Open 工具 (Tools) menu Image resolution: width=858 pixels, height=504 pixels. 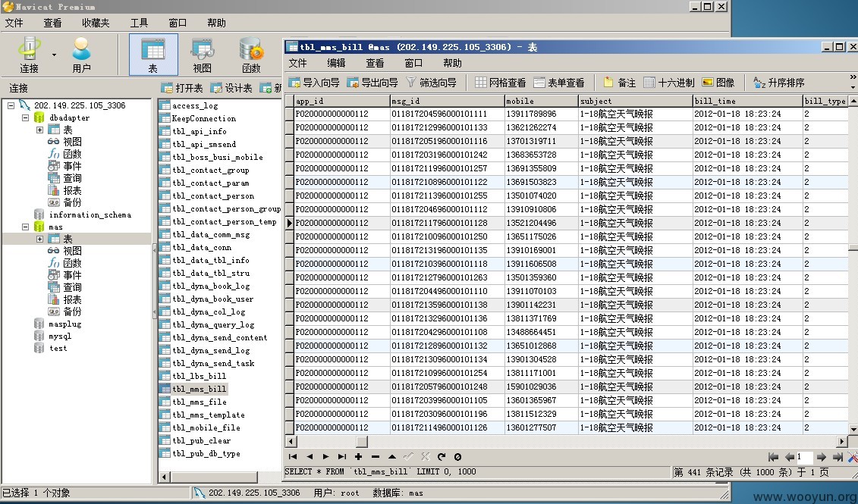click(x=139, y=23)
